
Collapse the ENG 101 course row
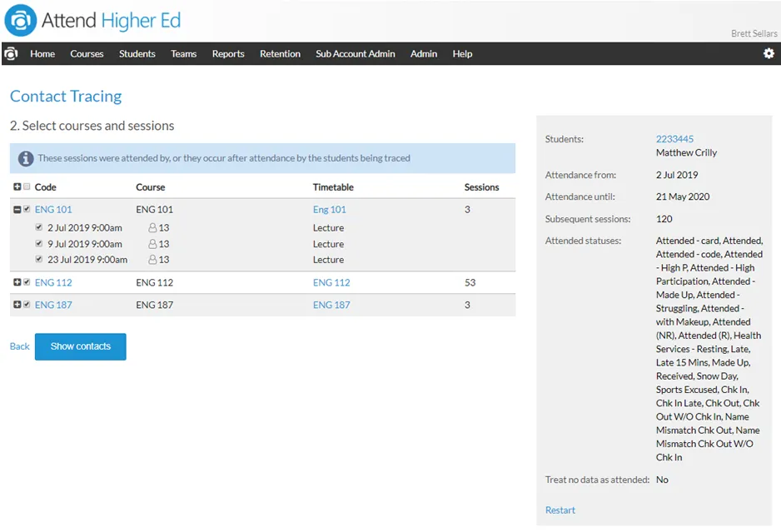(17, 210)
